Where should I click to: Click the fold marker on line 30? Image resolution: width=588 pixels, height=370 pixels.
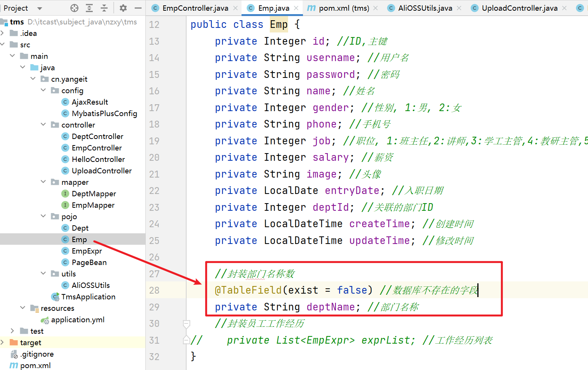[187, 324]
